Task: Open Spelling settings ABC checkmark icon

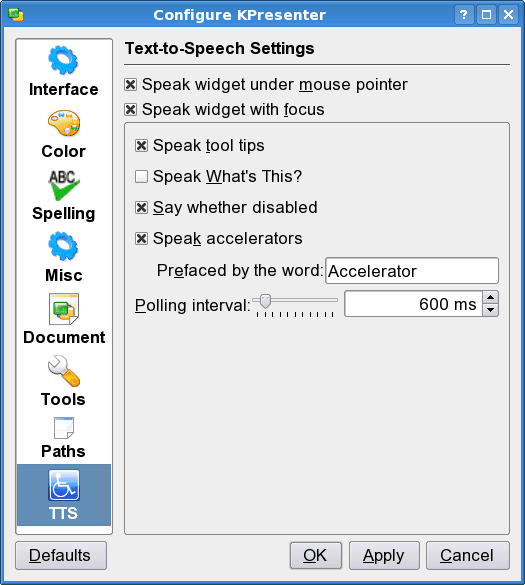Action: [x=63, y=185]
